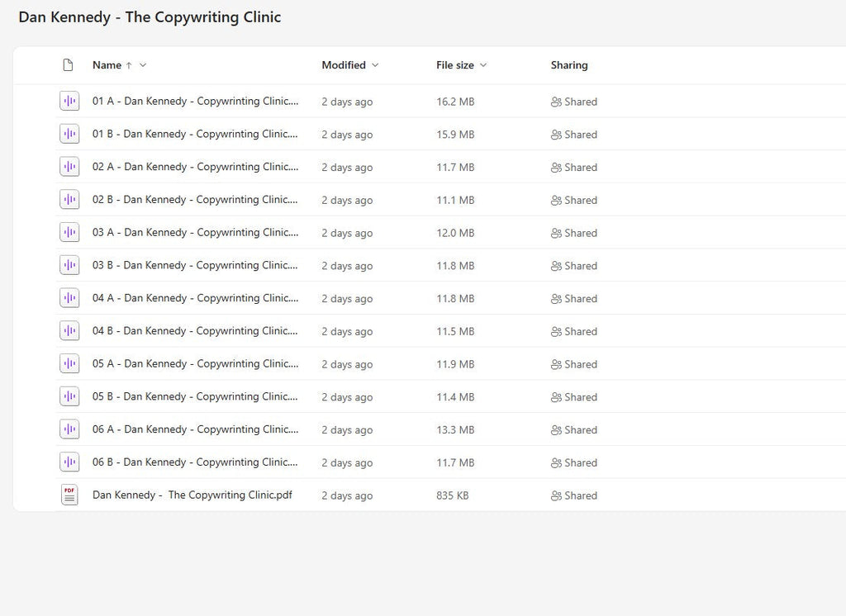Click audio icon of 03 A file
Screen dimensions: 846x616
[69, 233]
